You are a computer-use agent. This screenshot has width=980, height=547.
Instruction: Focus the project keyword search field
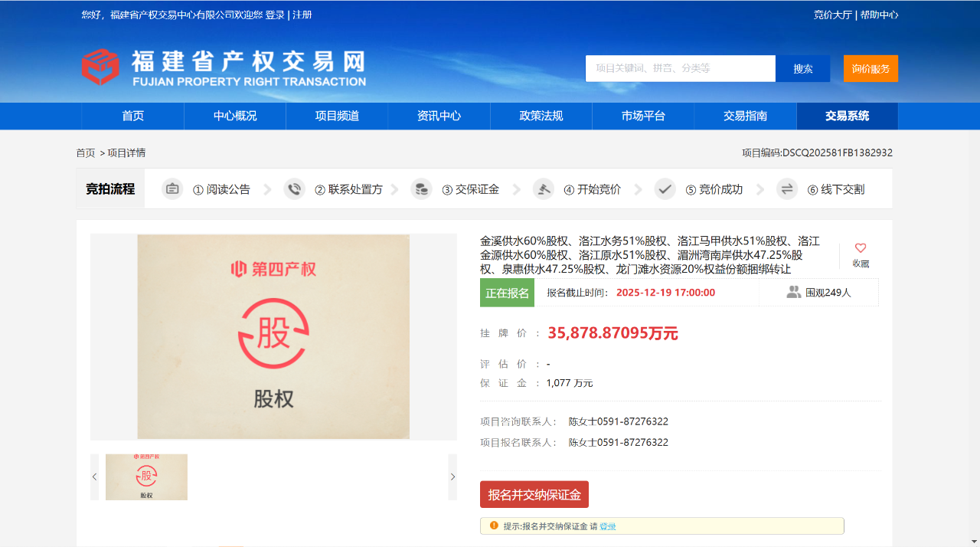tap(680, 68)
